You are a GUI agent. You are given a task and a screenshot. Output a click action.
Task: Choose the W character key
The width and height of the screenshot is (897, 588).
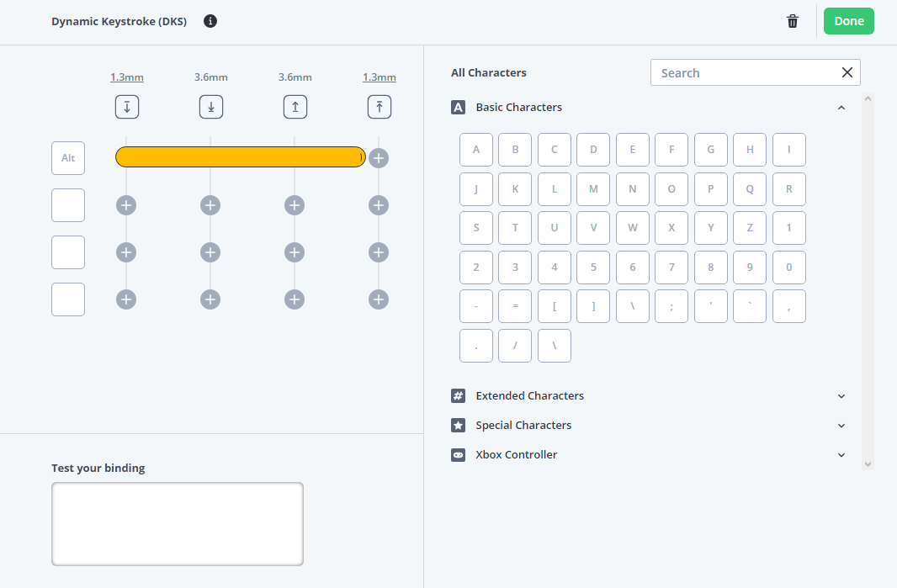pos(632,228)
